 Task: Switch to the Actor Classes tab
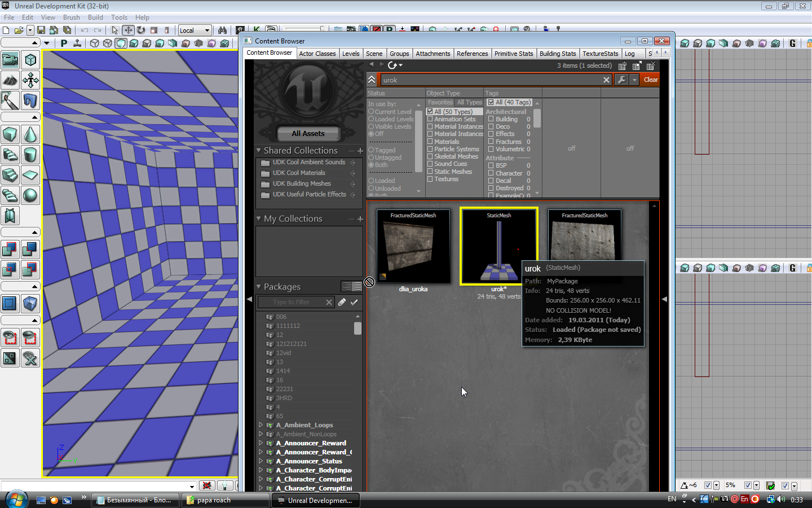[317, 54]
